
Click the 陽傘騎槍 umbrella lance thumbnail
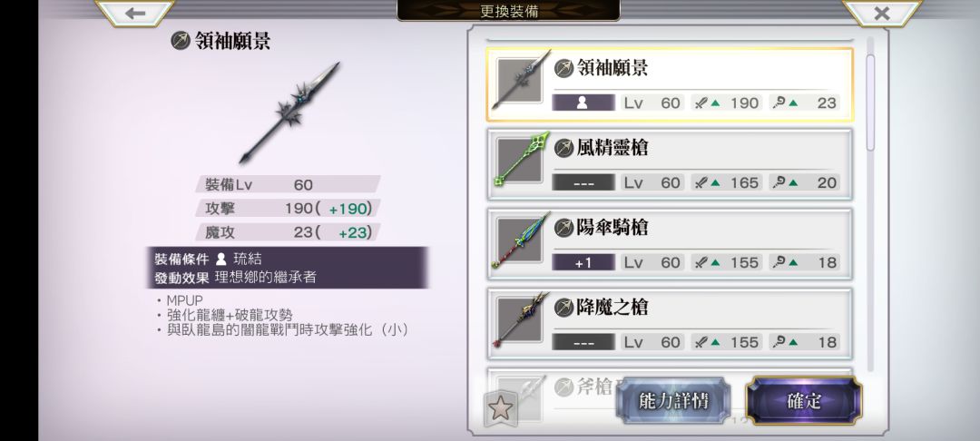pyautogui.click(x=520, y=241)
